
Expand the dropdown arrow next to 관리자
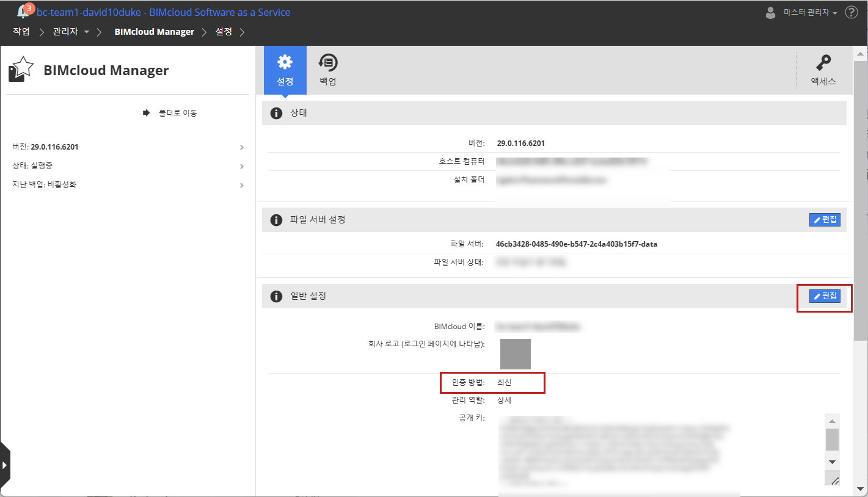click(87, 32)
